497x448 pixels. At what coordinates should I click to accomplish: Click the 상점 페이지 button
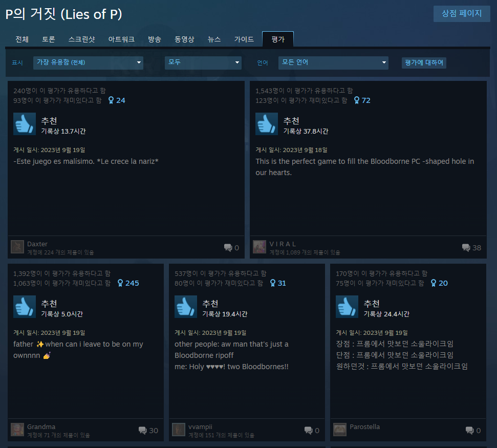pos(462,14)
